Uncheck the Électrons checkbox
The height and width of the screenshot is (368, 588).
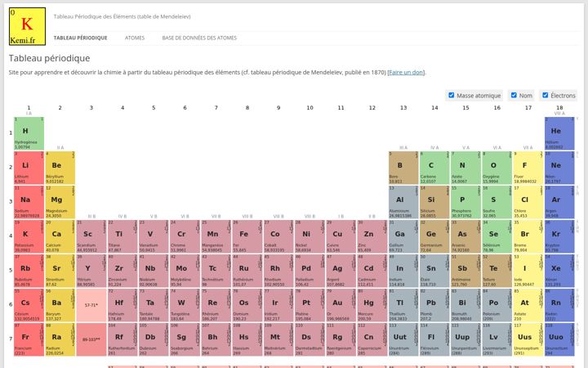(x=546, y=96)
